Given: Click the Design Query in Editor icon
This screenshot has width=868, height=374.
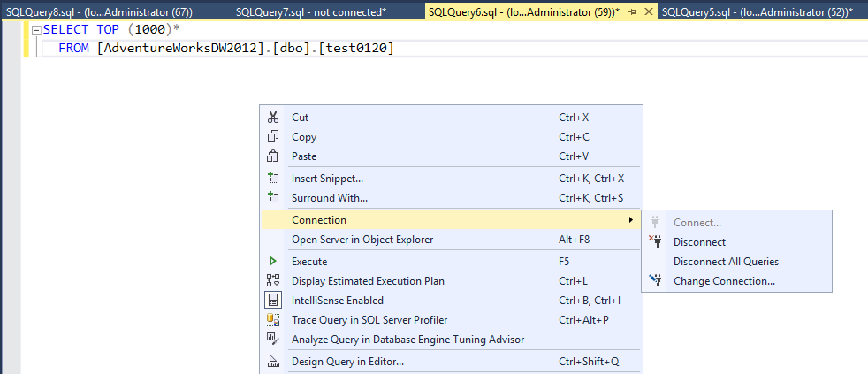Looking at the screenshot, I should (x=272, y=362).
